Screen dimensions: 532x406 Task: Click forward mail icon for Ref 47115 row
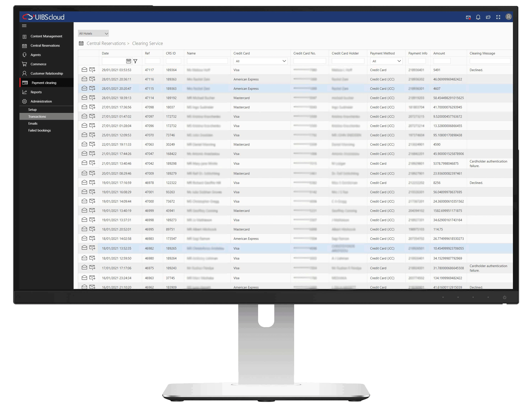(x=92, y=88)
